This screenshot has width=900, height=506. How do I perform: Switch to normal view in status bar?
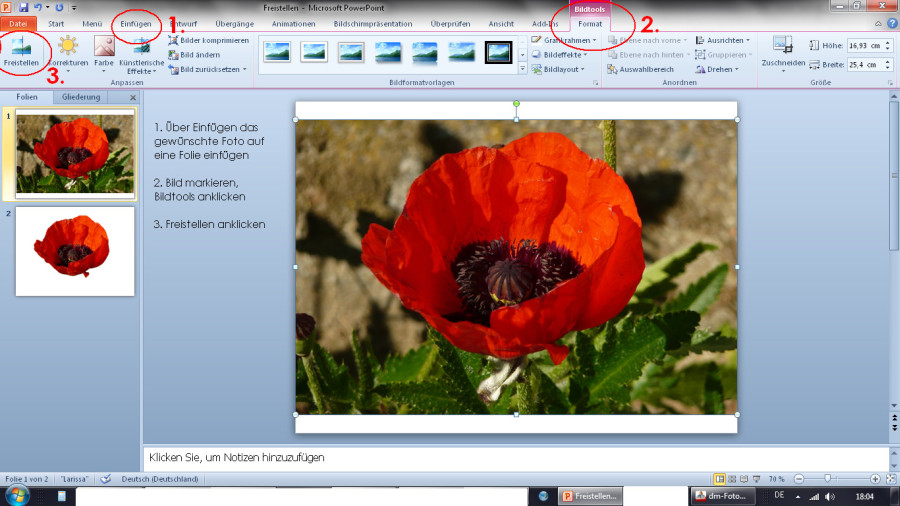click(719, 480)
